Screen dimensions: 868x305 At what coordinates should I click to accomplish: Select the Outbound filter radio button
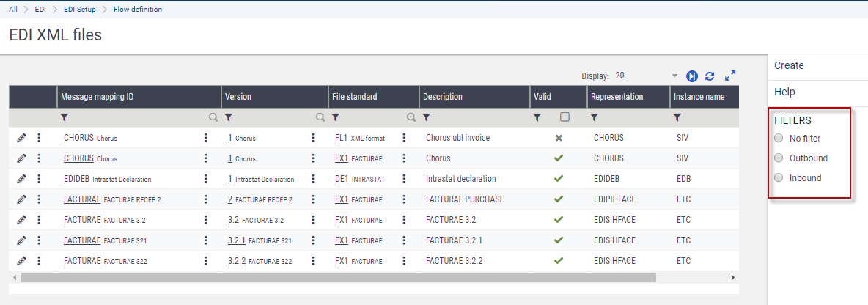pyautogui.click(x=779, y=158)
